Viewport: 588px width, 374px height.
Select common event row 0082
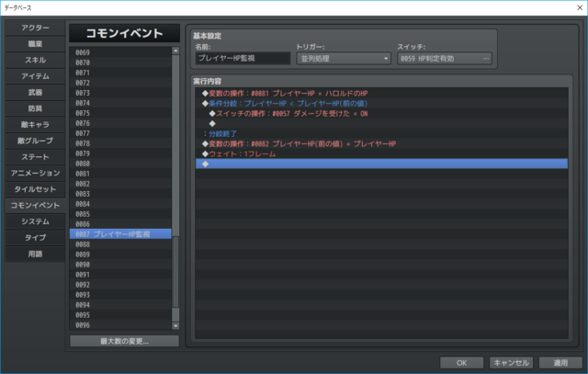(120, 184)
